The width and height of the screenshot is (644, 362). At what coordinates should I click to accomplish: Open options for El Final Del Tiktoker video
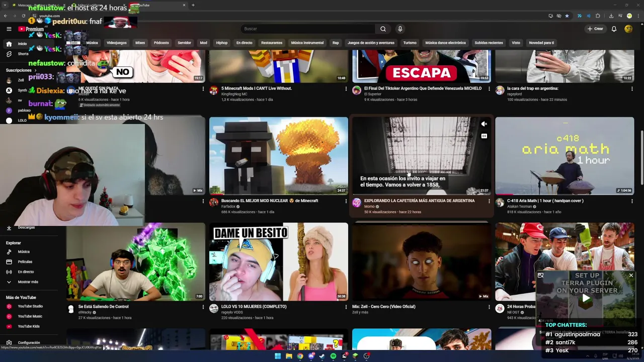(x=489, y=89)
